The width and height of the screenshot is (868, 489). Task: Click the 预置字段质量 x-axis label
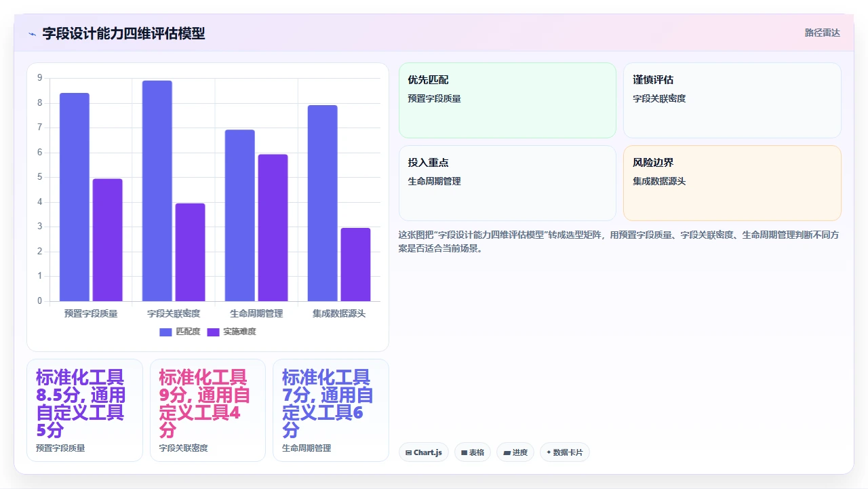91,314
